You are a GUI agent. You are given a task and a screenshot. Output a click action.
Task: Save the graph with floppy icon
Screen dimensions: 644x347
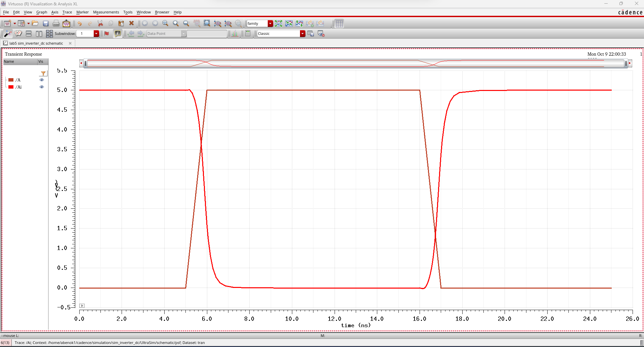46,23
